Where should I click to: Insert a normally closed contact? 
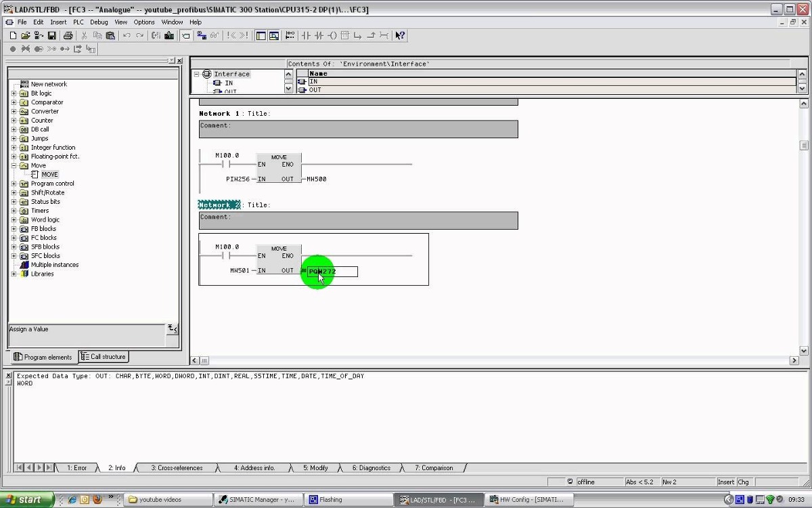tap(319, 35)
